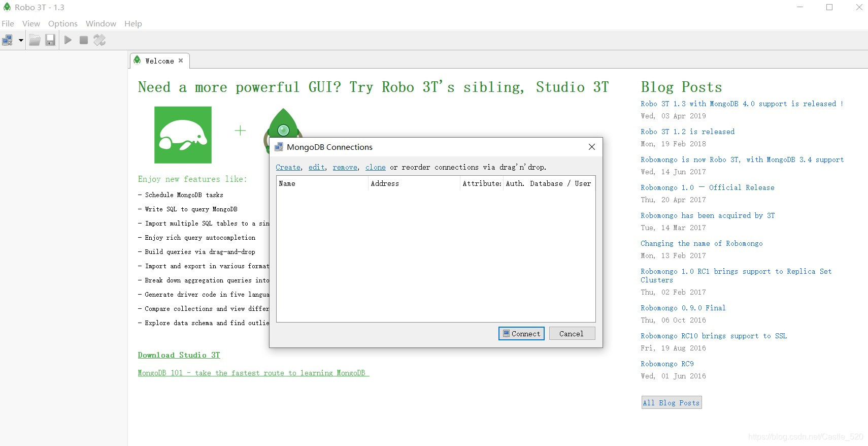The width and height of the screenshot is (868, 446).
Task: Open the File menu
Action: tap(8, 23)
